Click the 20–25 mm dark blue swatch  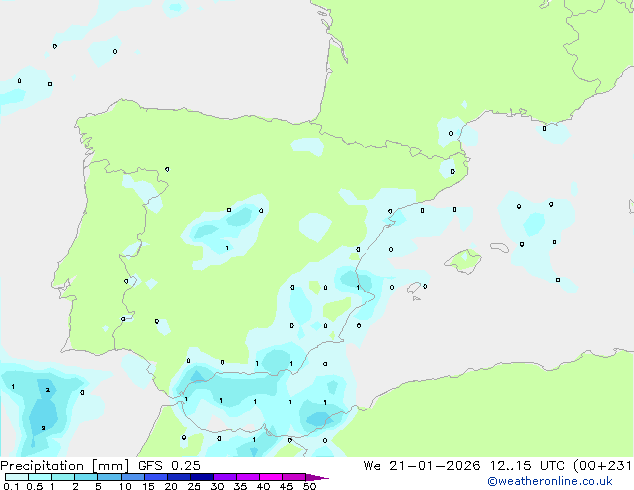click(x=179, y=477)
